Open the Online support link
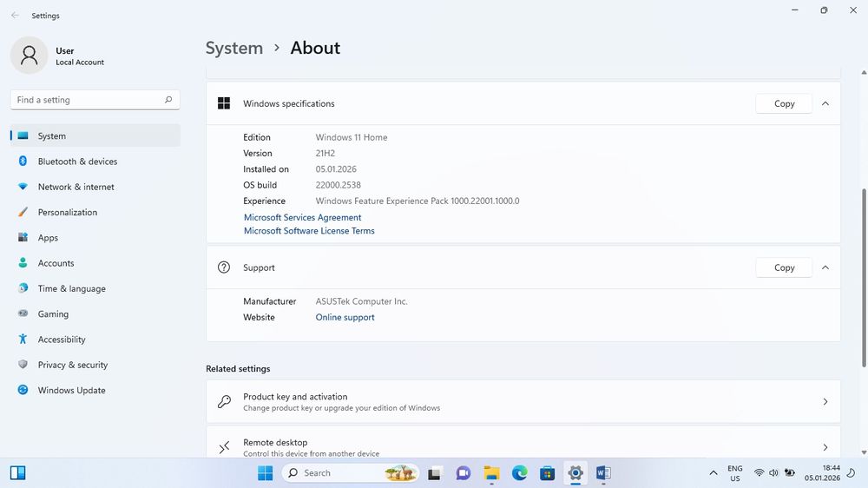868x488 pixels. 345,318
